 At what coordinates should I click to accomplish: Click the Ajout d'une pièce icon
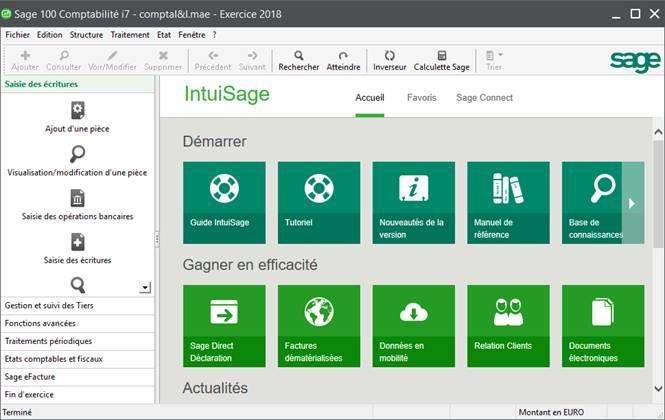point(78,110)
